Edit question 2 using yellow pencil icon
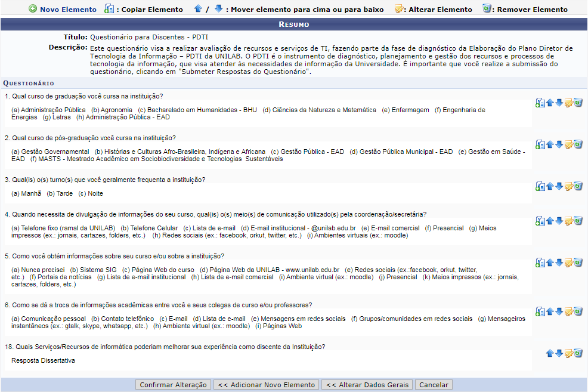This screenshot has width=588, height=392. 568,144
